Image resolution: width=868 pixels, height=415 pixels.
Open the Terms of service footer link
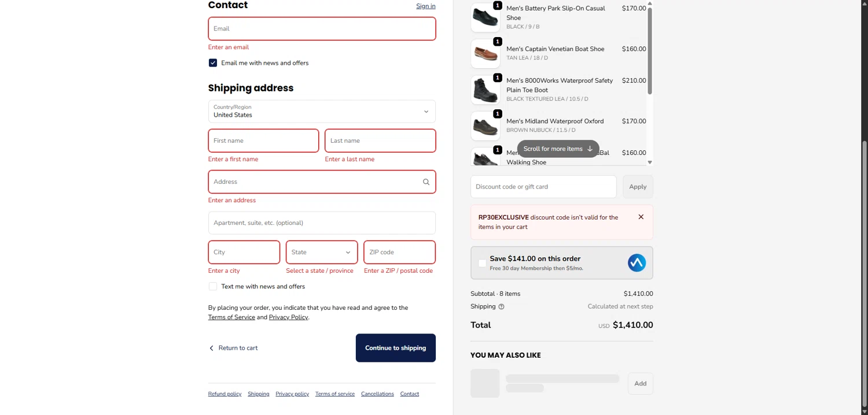click(x=335, y=394)
